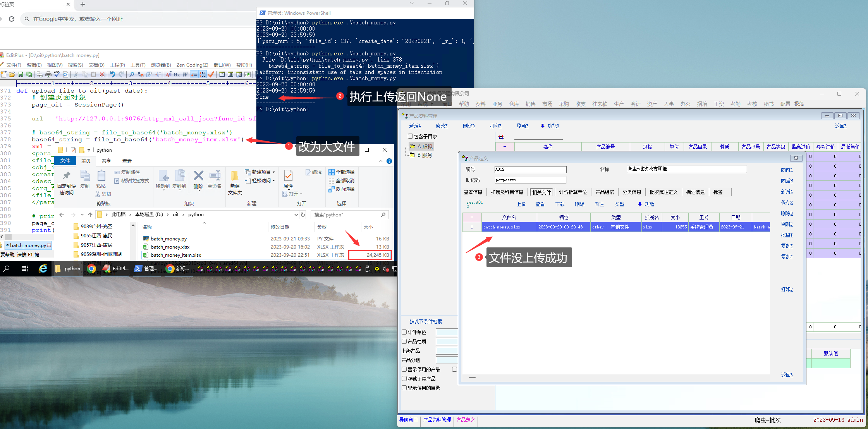Click the Undo arrow in EditPlus toolbar
This screenshot has height=429, width=868.
pos(112,74)
